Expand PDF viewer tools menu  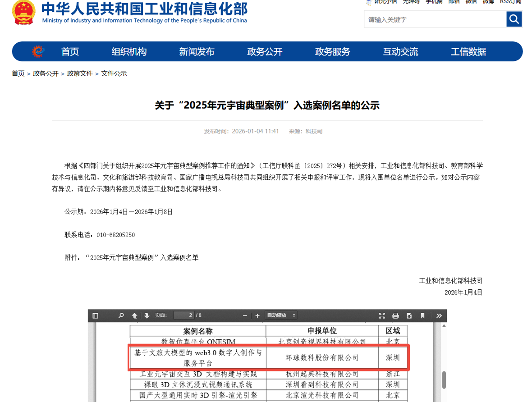point(439,315)
